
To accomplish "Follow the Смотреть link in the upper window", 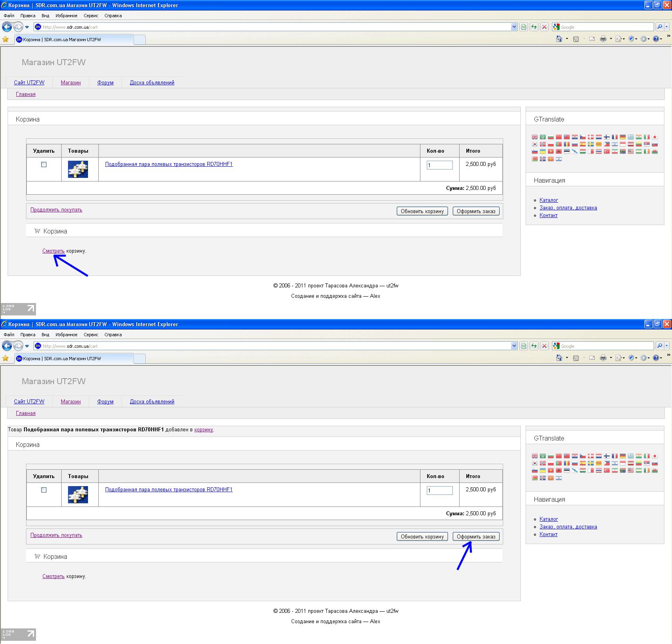I will click(53, 251).
